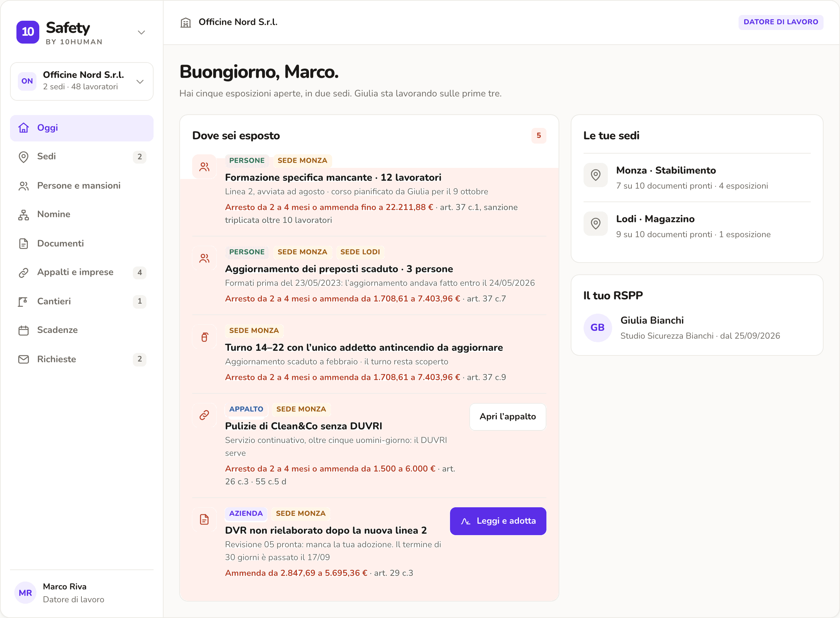Click the GB avatar of Giulia Bianchi

coord(597,328)
